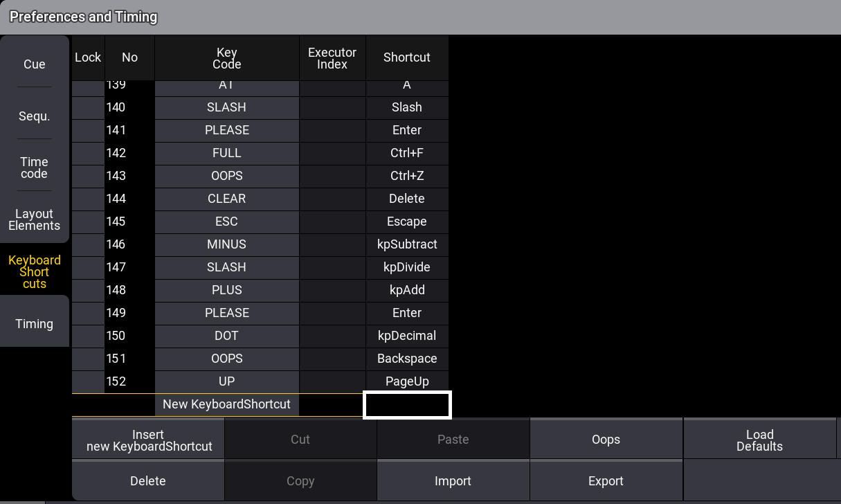The height and width of the screenshot is (504, 841).
Task: Select the kpDivide shortcut cell
Action: point(407,267)
